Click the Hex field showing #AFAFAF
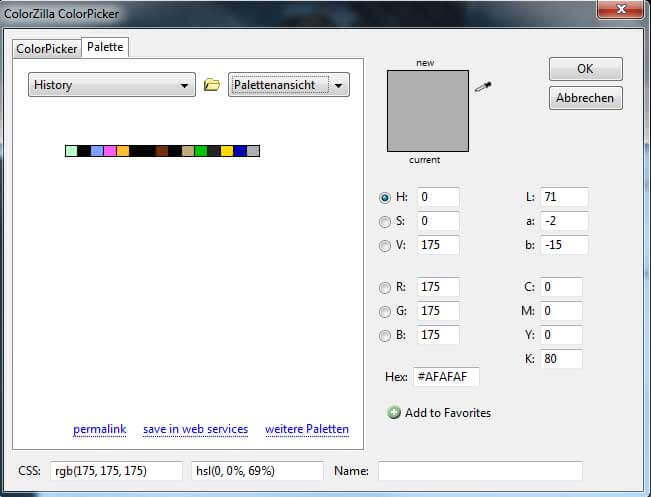The height and width of the screenshot is (497, 651). click(x=446, y=377)
